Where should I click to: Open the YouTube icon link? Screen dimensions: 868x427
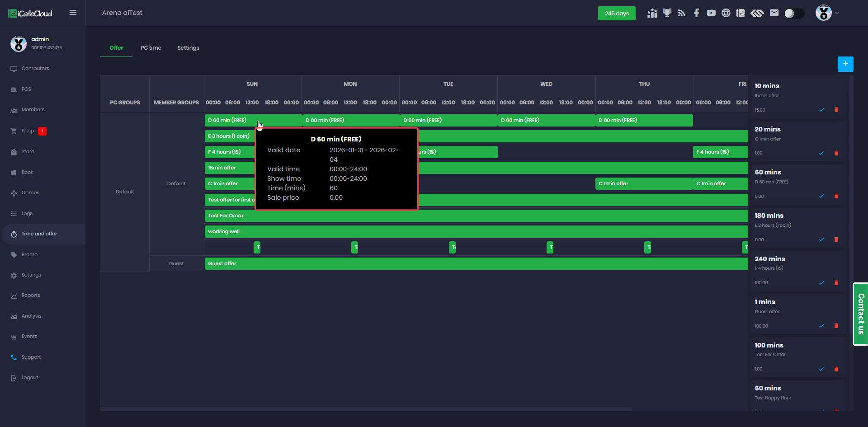pos(711,13)
